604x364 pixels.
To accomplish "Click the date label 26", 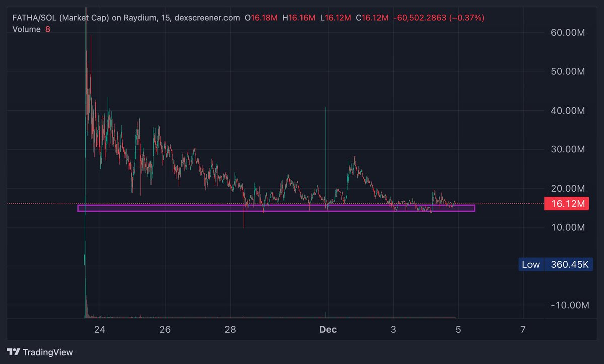I will [x=165, y=330].
